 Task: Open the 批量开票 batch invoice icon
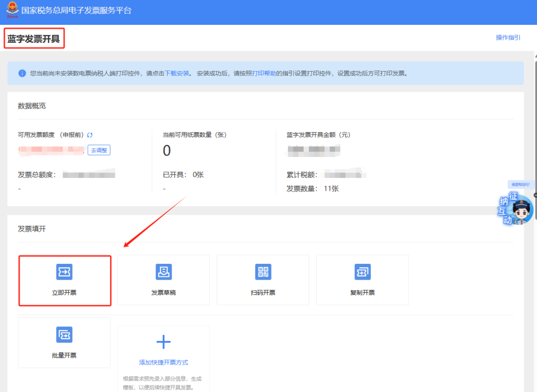(x=64, y=334)
